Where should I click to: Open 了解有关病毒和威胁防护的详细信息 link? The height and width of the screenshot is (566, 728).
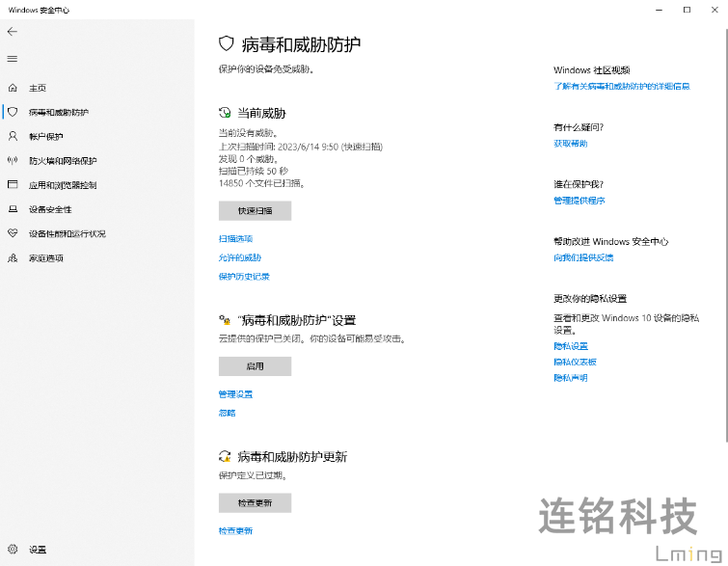coord(622,87)
